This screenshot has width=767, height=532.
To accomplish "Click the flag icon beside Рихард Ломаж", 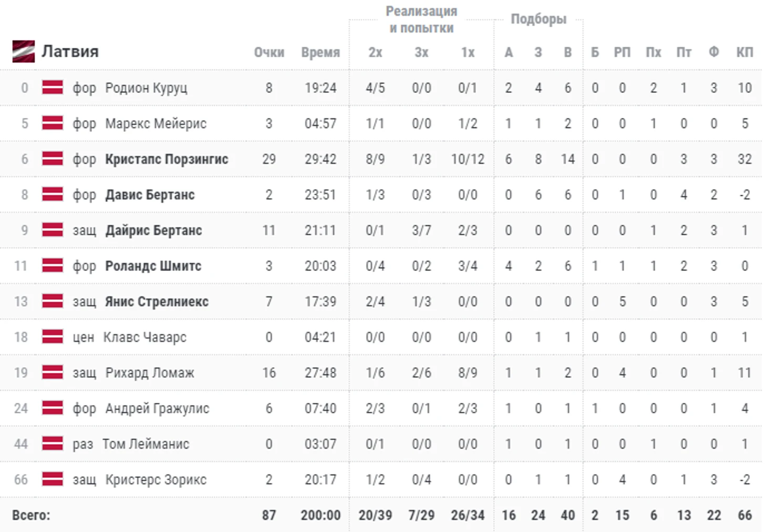I will click(x=53, y=372).
